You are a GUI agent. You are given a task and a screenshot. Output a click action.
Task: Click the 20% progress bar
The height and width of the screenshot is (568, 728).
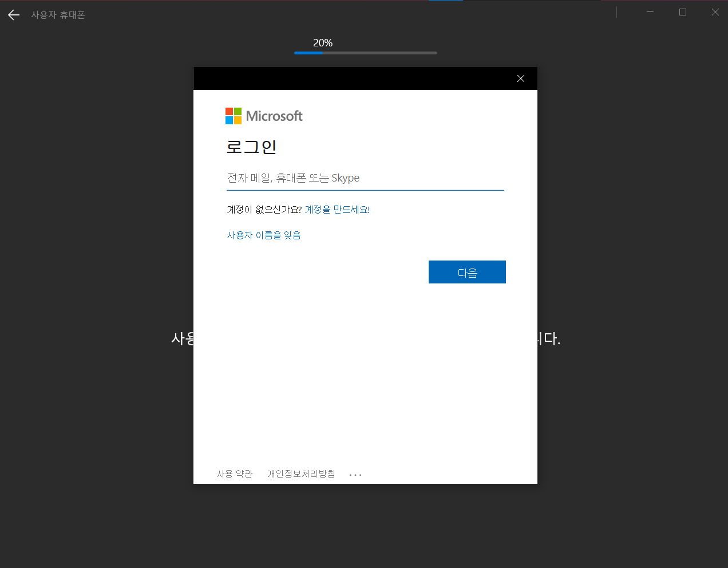(366, 53)
